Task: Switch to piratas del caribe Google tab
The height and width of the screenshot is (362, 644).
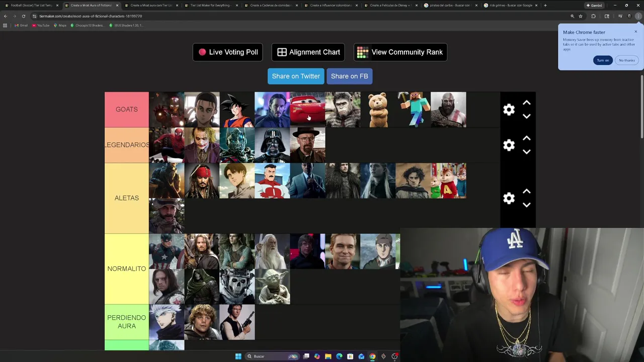Action: pos(450,6)
